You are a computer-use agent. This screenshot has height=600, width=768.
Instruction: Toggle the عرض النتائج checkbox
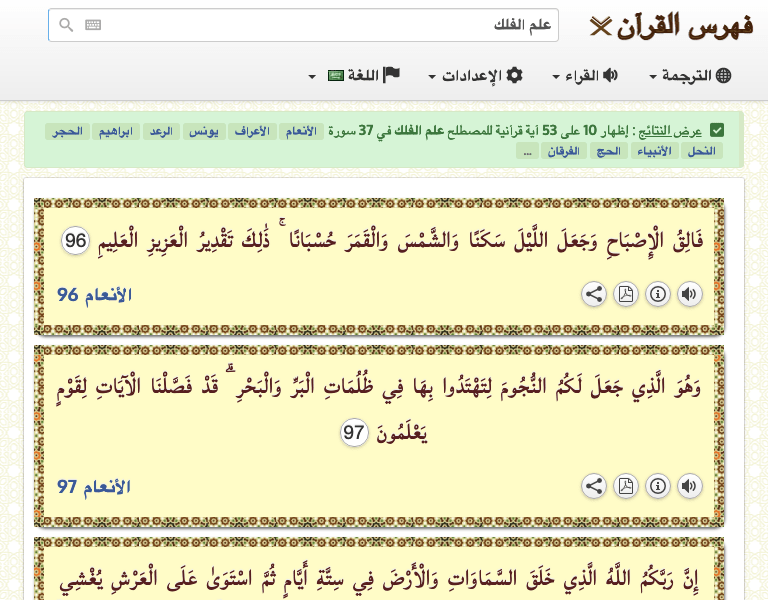click(717, 130)
